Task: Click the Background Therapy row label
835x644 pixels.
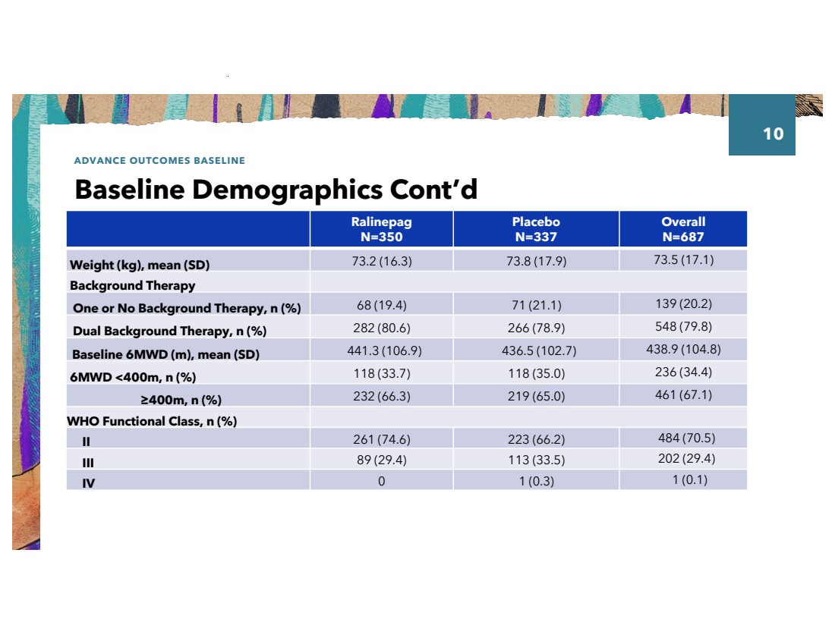Action: coord(132,286)
